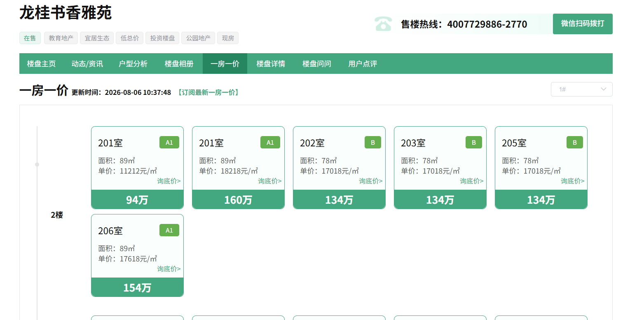
Task: Click the 更新时间 timestamp text
Action: [121, 92]
